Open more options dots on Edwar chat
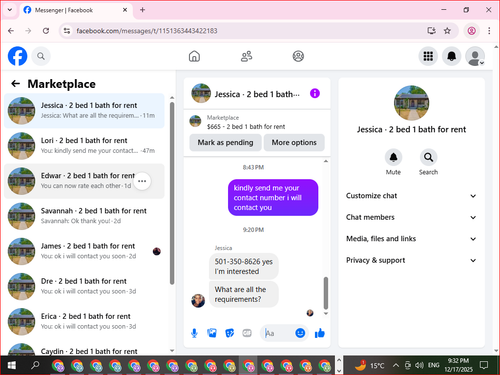 (142, 181)
